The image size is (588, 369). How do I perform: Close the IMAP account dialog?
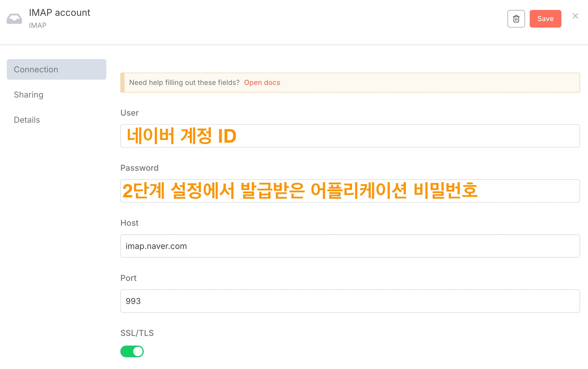tap(575, 16)
